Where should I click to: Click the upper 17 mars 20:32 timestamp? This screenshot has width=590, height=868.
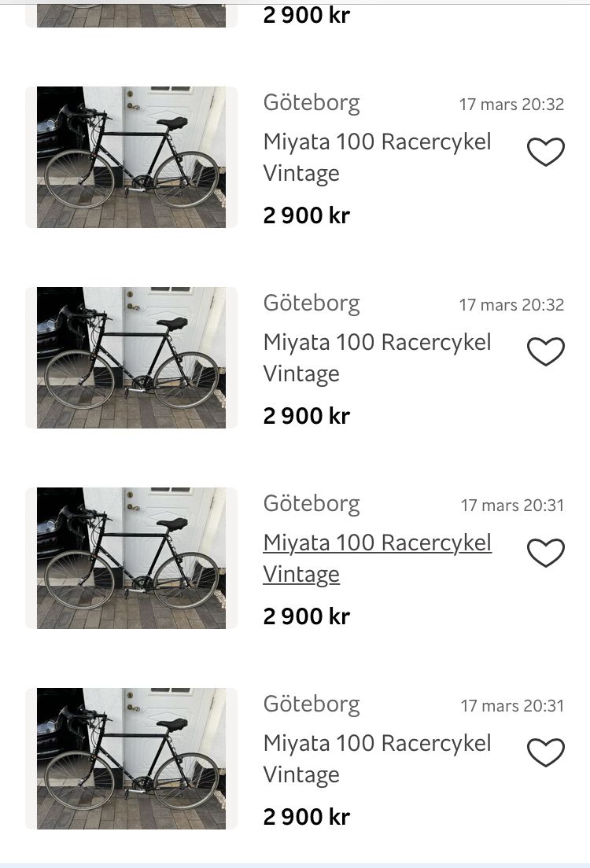[x=511, y=105]
